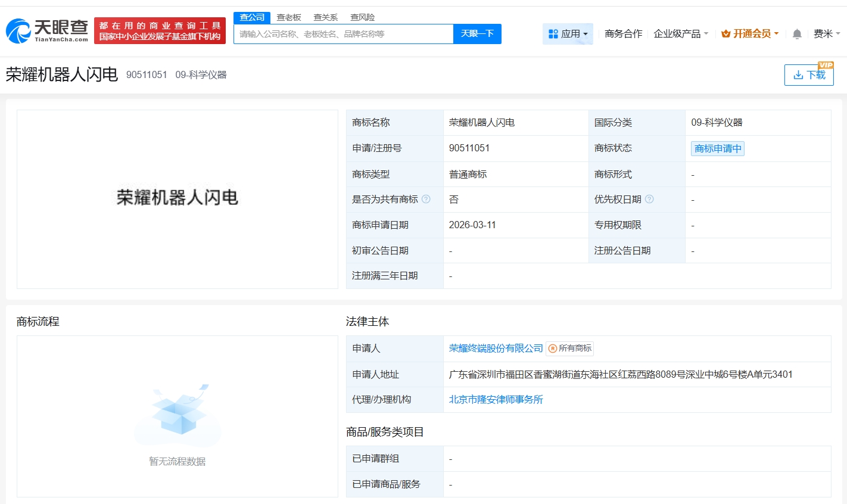Open the 北京市隆安律师事务所 agency link

tap(495, 399)
